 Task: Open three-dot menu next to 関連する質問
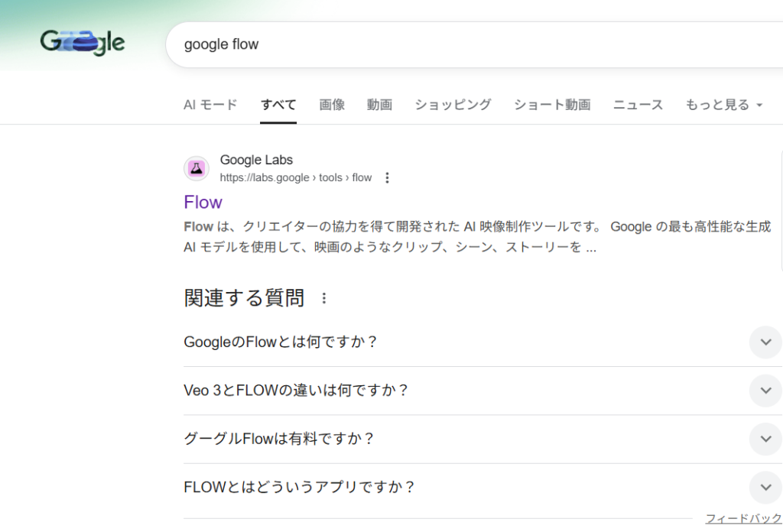[324, 298]
